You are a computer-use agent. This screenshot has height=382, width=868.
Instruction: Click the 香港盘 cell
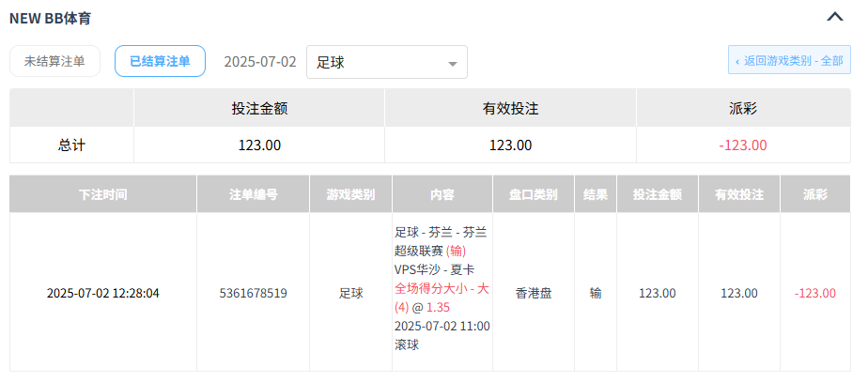(x=533, y=293)
